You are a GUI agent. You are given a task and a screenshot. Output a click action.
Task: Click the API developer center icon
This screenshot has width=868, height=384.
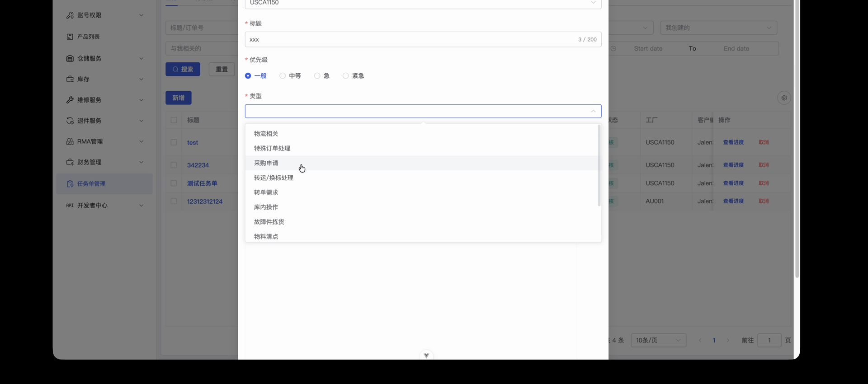click(70, 205)
